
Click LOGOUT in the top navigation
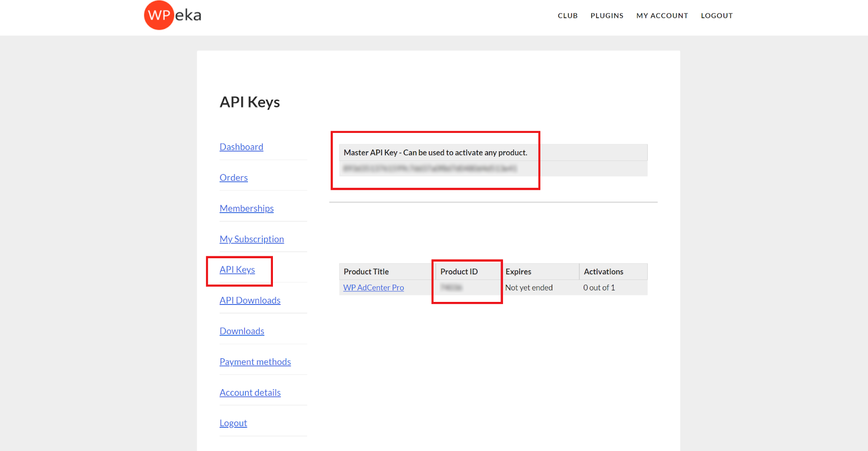717,16
